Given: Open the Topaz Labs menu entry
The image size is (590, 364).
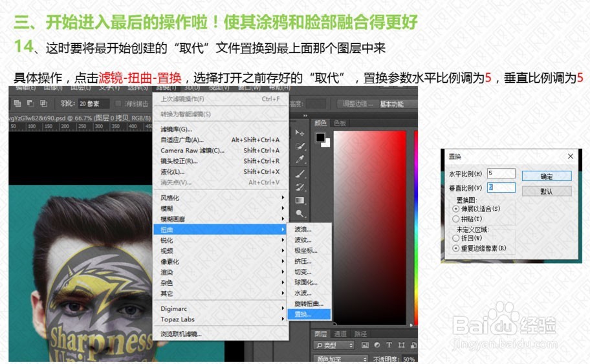Looking at the screenshot, I should coord(221,319).
